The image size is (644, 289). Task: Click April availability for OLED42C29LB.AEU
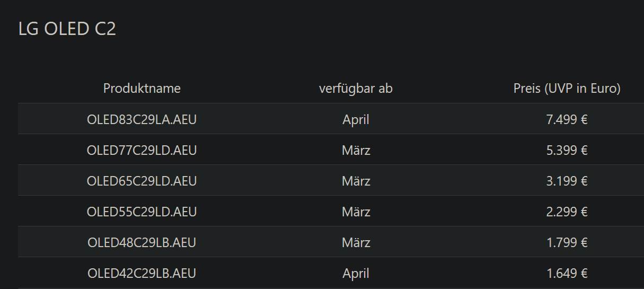click(356, 273)
